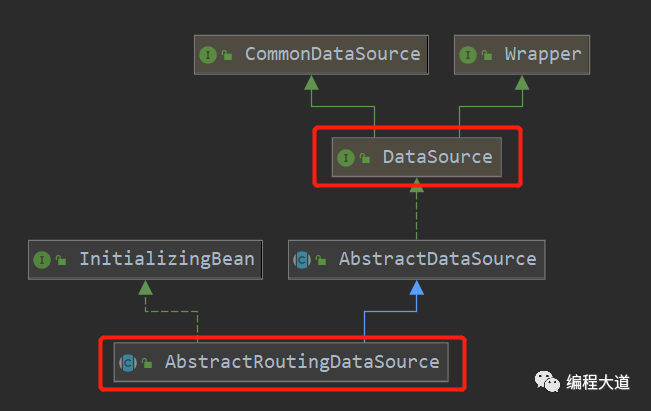This screenshot has width=651, height=411.
Task: Click the interface icon on InitializingBean node
Action: pyautogui.click(x=43, y=260)
